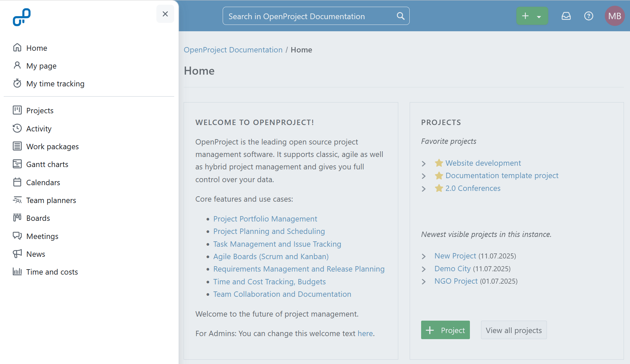Unfavorite the Website development project star
The image size is (630, 364).
(439, 163)
